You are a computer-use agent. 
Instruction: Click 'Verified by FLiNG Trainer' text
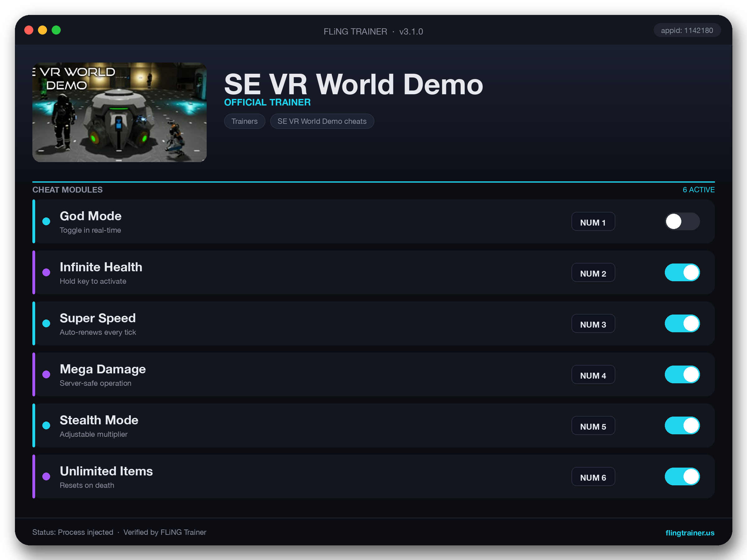(164, 532)
